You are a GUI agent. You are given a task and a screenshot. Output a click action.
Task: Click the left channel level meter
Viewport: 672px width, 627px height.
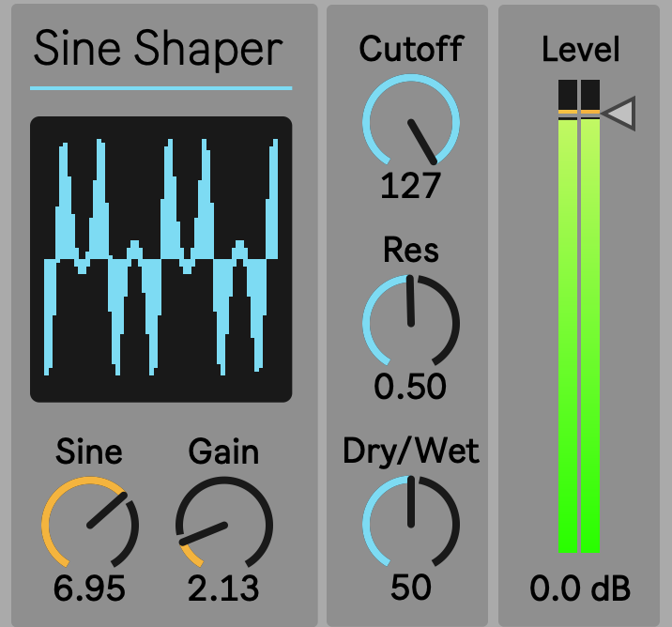point(568,316)
